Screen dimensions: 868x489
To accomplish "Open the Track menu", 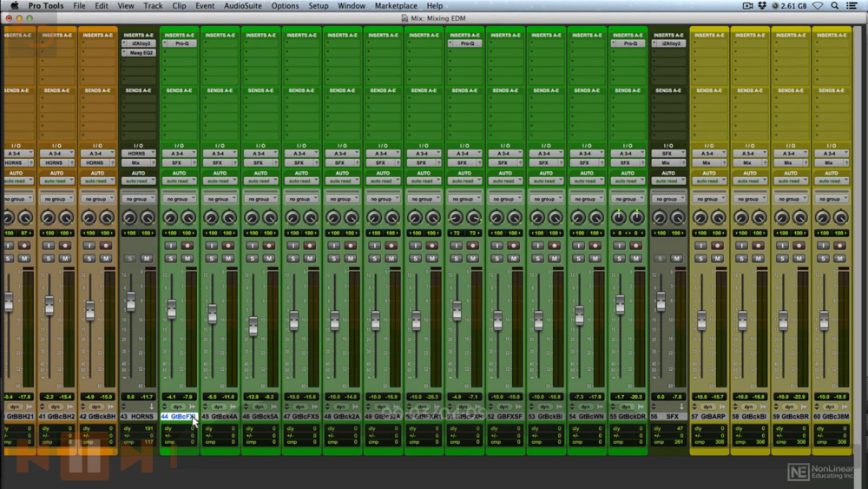I will tap(153, 5).
